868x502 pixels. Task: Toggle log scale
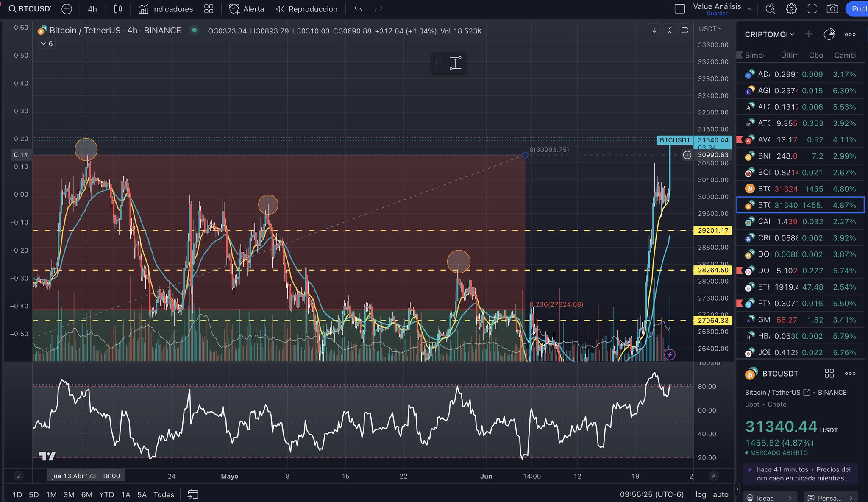point(701,494)
